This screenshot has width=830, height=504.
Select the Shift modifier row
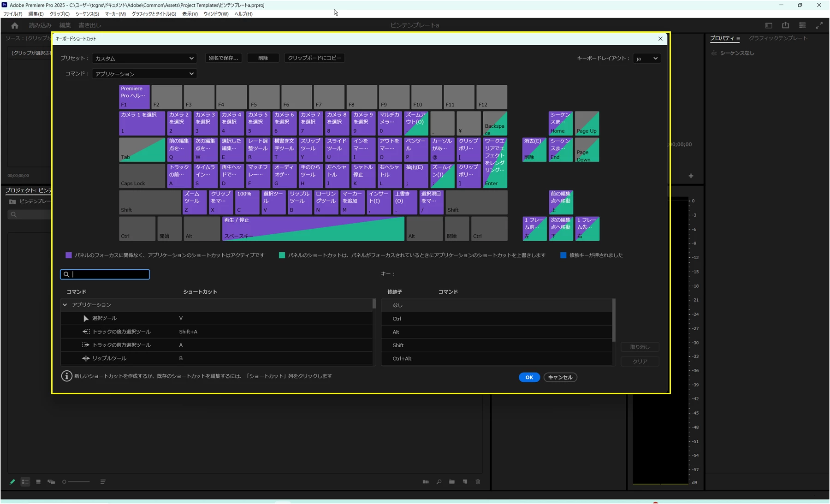pyautogui.click(x=497, y=345)
